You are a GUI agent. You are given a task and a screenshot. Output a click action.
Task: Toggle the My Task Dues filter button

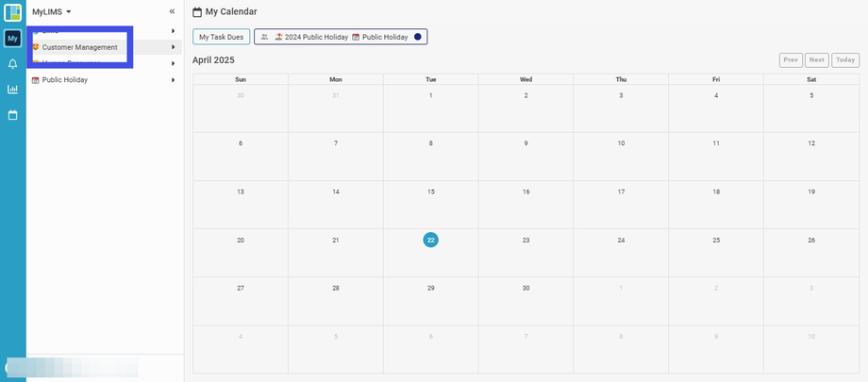(222, 37)
